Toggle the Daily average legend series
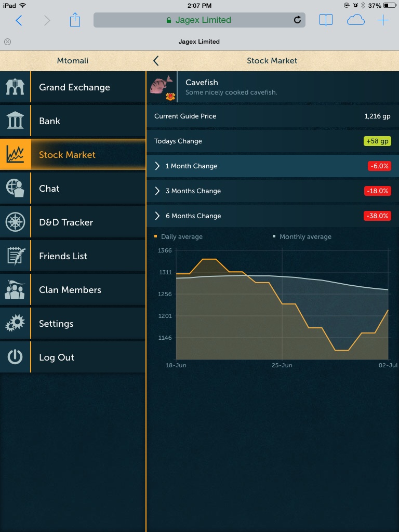This screenshot has height=532, width=399. (x=179, y=237)
